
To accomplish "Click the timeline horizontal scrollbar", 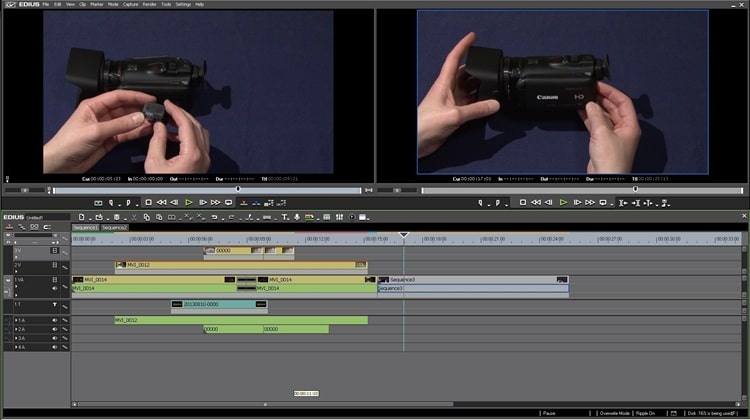I will pyautogui.click(x=265, y=404).
